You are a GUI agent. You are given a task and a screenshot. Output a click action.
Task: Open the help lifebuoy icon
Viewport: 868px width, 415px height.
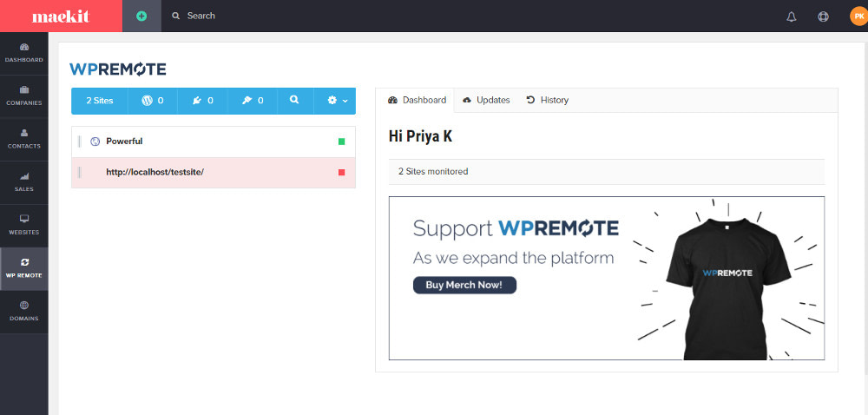tap(823, 16)
